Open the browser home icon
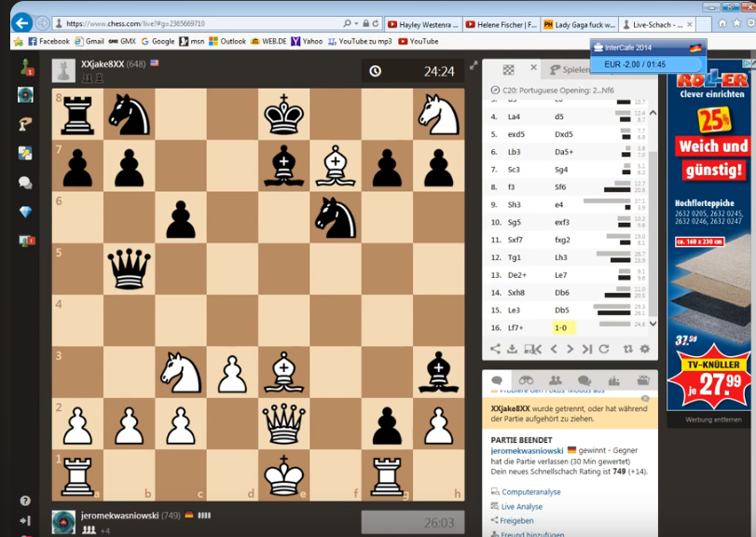 pos(722,23)
